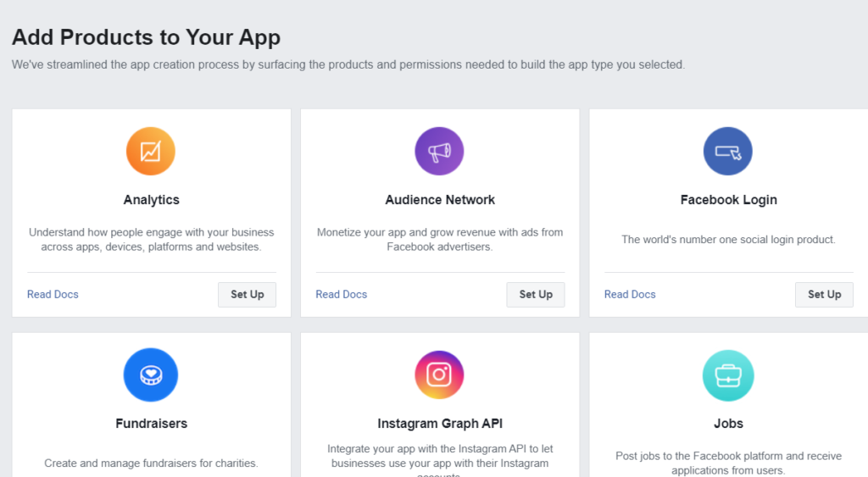Click the Fundraisers description about charities
868x477 pixels.
(x=151, y=463)
